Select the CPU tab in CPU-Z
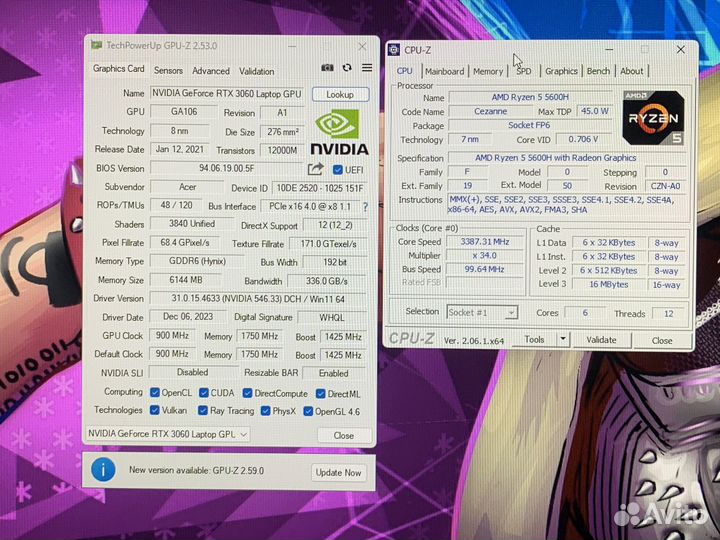The width and height of the screenshot is (720, 540). click(405, 71)
